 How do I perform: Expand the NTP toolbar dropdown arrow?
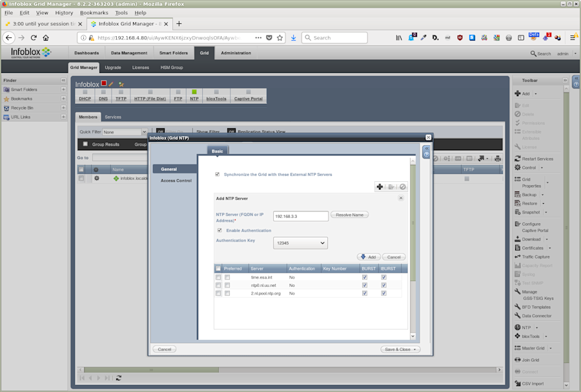536,328
